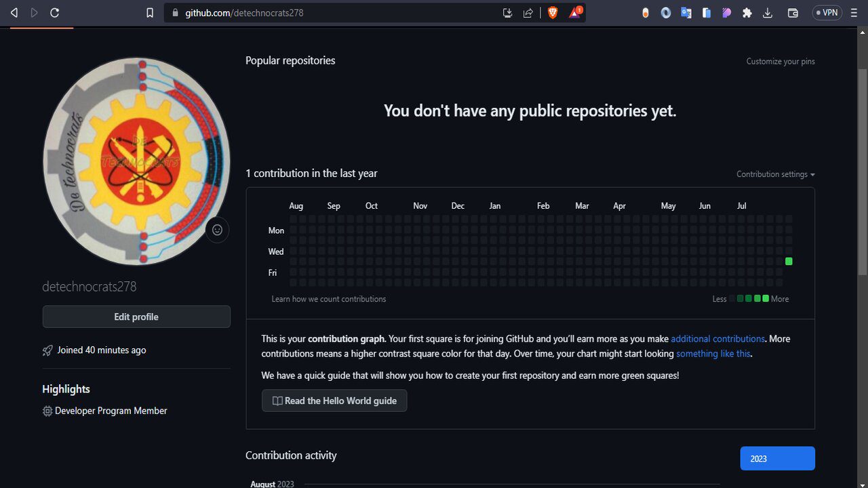This screenshot has height=488, width=868.
Task: Reload the page
Action: 55,12
